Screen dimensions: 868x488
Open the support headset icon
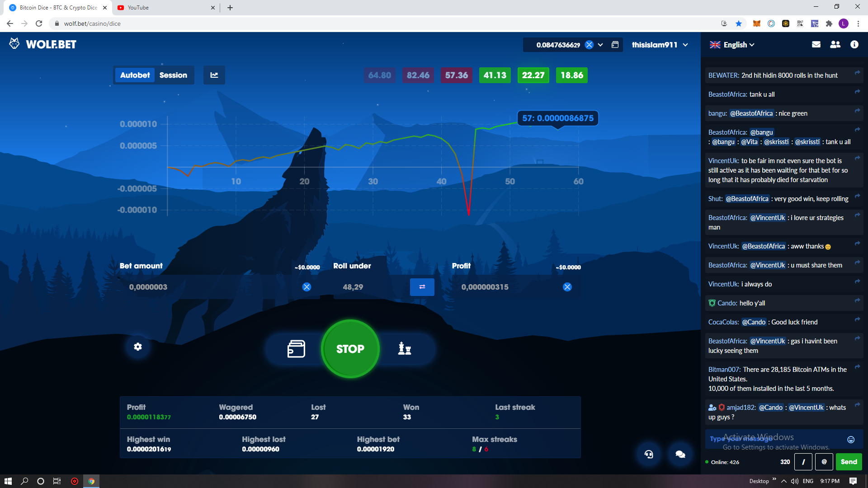pyautogui.click(x=649, y=454)
